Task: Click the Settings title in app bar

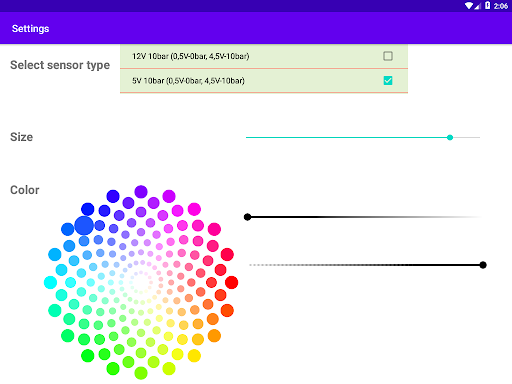Action: 30,29
